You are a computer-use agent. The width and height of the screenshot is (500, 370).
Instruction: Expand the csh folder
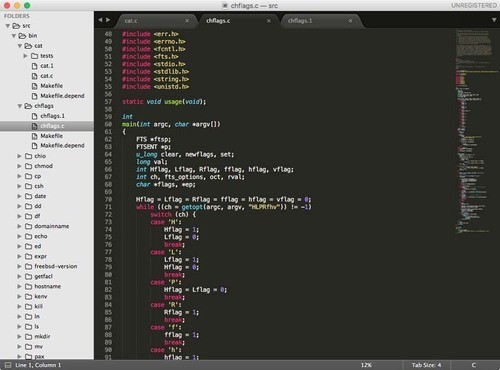[20, 186]
